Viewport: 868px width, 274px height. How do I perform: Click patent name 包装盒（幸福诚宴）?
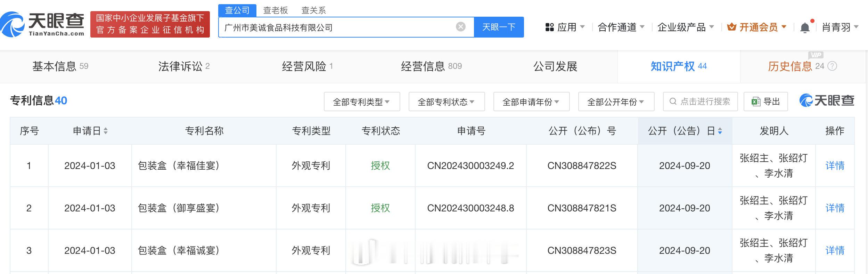[179, 250]
